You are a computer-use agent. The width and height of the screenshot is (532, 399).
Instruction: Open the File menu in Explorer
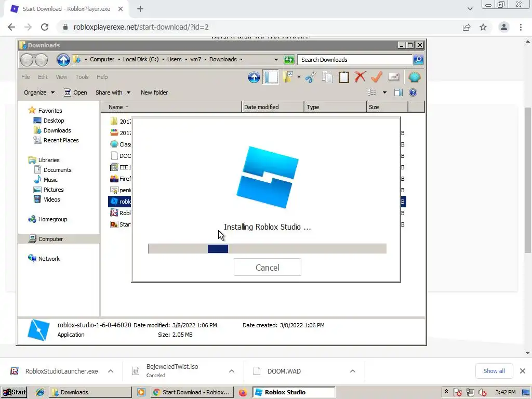[x=26, y=77]
